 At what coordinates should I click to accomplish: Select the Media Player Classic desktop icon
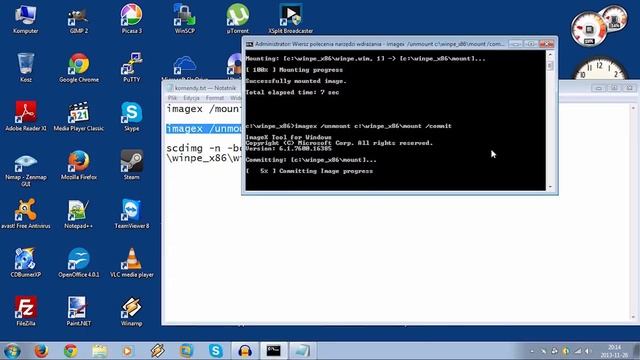[x=79, y=116]
